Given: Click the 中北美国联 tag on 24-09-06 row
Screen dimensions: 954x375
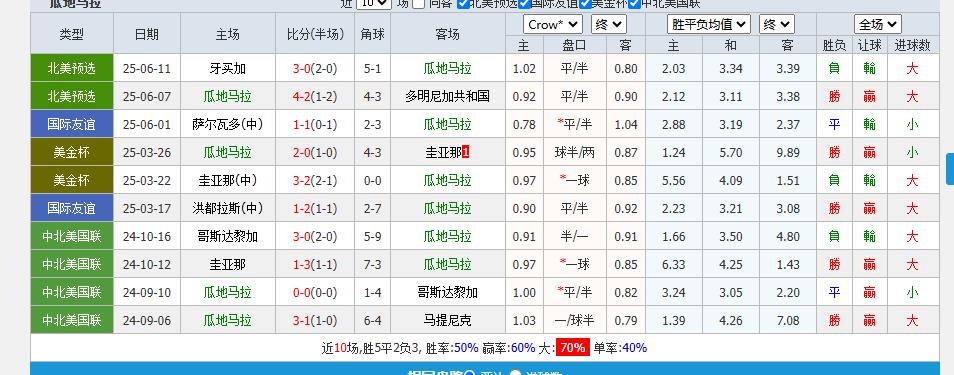Looking at the screenshot, I should [x=72, y=320].
